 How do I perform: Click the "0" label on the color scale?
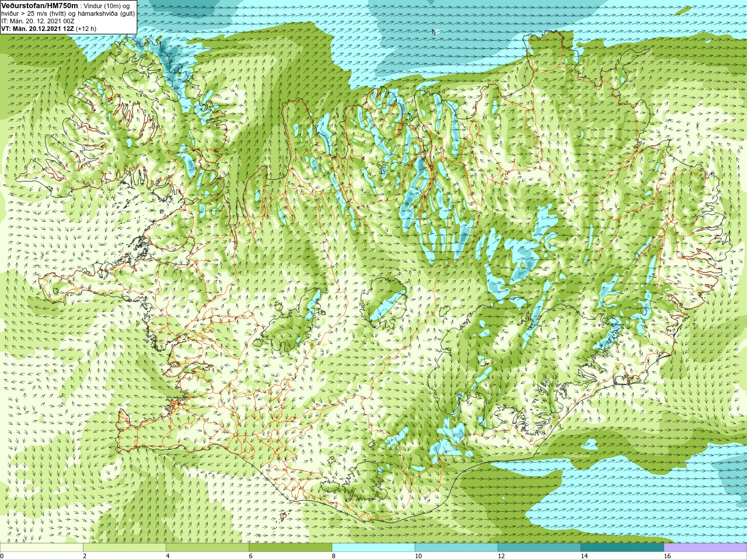[2, 556]
